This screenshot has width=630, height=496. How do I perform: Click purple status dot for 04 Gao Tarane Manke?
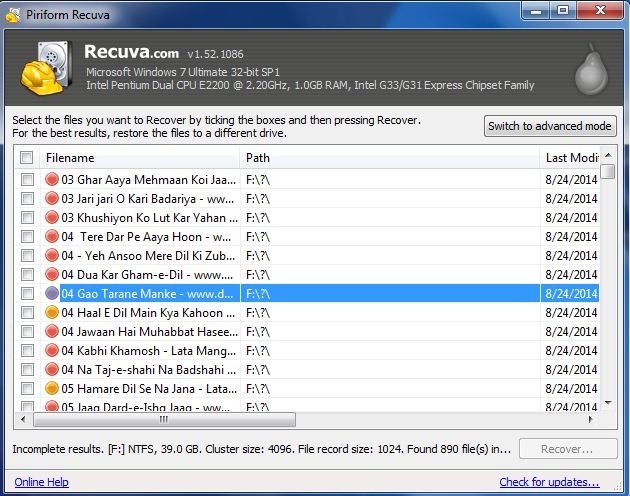(52, 293)
